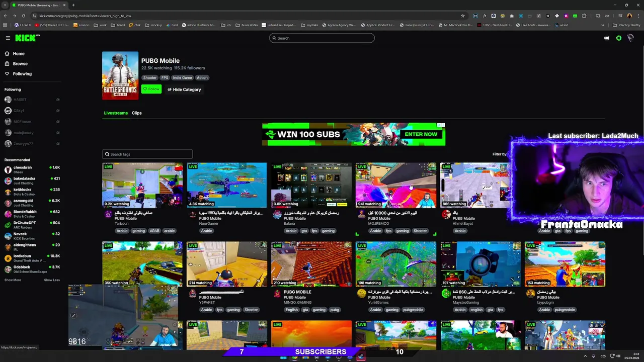Open HAISET in the Following list
Viewport: 644px width, 362px height.
(31, 100)
